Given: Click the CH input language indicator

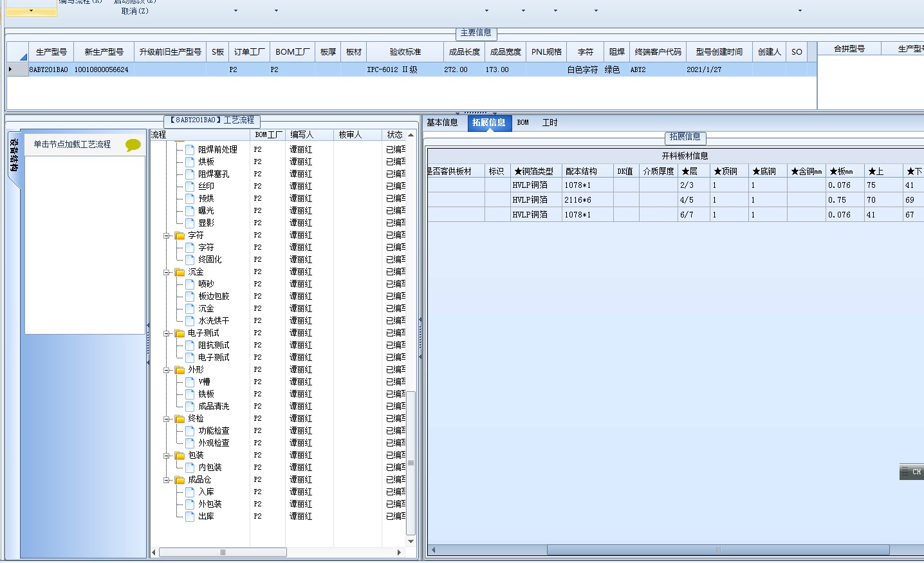Looking at the screenshot, I should (912, 472).
